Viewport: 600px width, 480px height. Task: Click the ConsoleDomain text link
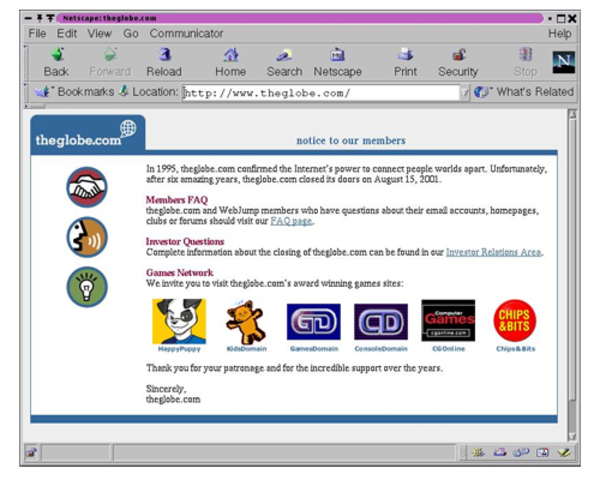(x=381, y=349)
